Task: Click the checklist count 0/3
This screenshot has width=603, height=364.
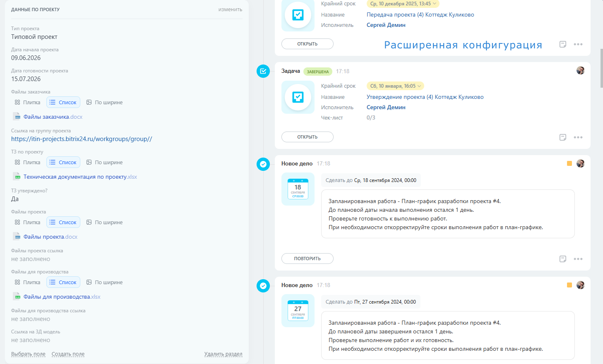Action: [x=371, y=117]
